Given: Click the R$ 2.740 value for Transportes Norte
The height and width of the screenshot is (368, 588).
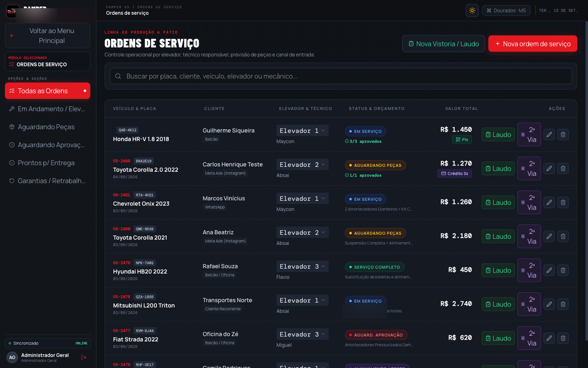Looking at the screenshot, I should coord(456,304).
